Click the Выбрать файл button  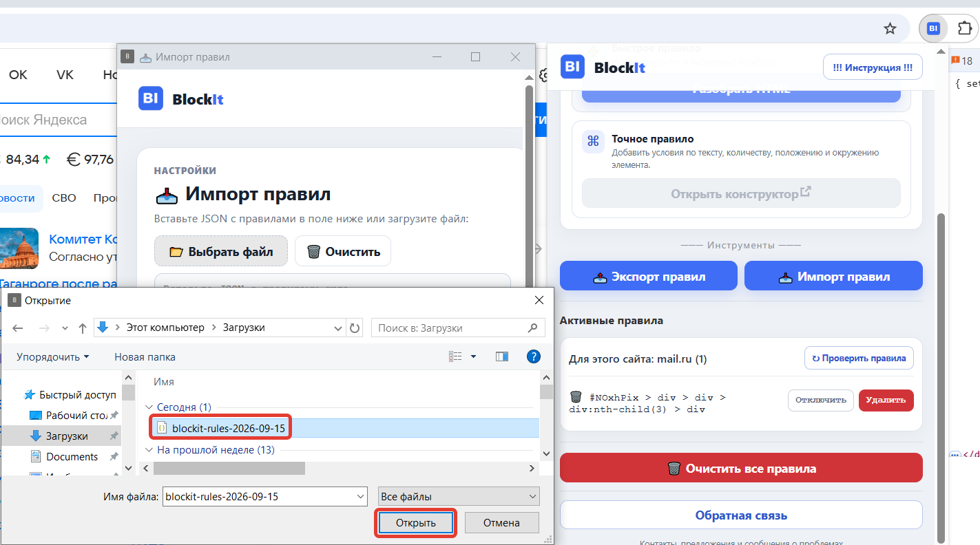[221, 251]
